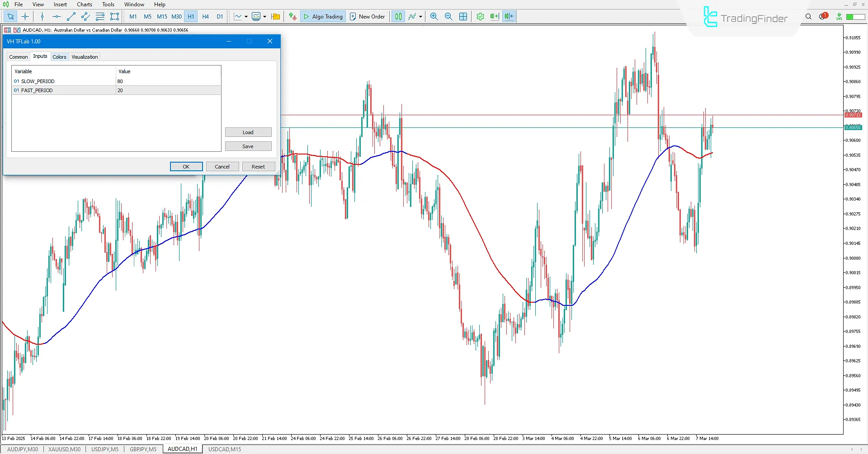Open the line chart type dropdown
Screen dimensions: 868x454
pos(245,17)
